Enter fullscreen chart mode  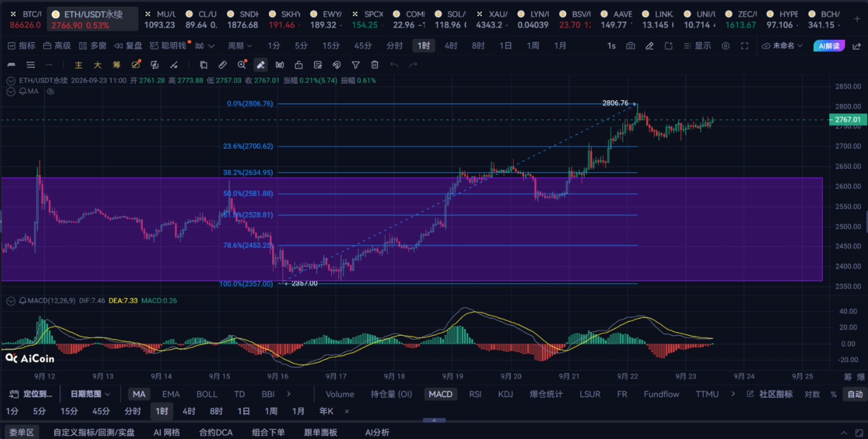pos(744,46)
